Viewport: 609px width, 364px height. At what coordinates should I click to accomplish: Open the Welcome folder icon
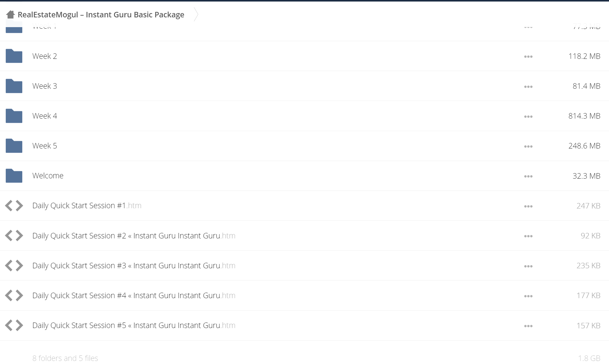(x=14, y=175)
